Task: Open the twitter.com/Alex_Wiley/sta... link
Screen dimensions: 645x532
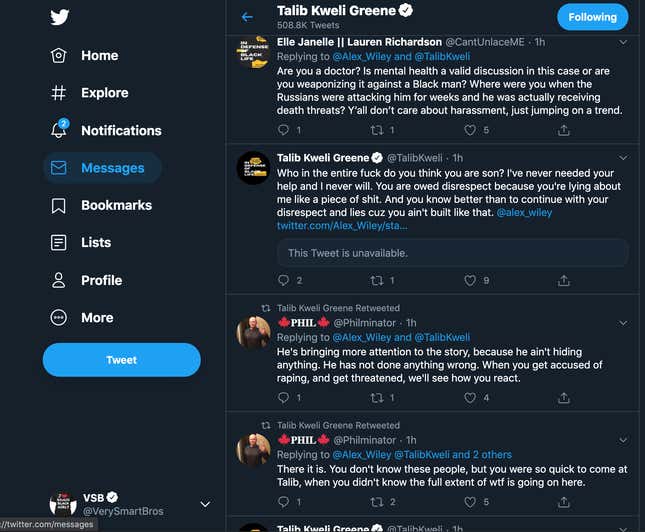Action: click(x=342, y=225)
